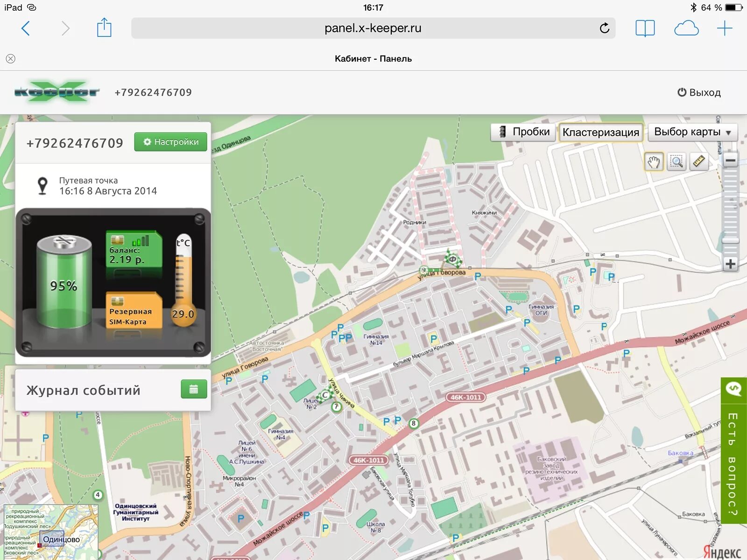Click the temperature thermometer gauge

tap(183, 280)
